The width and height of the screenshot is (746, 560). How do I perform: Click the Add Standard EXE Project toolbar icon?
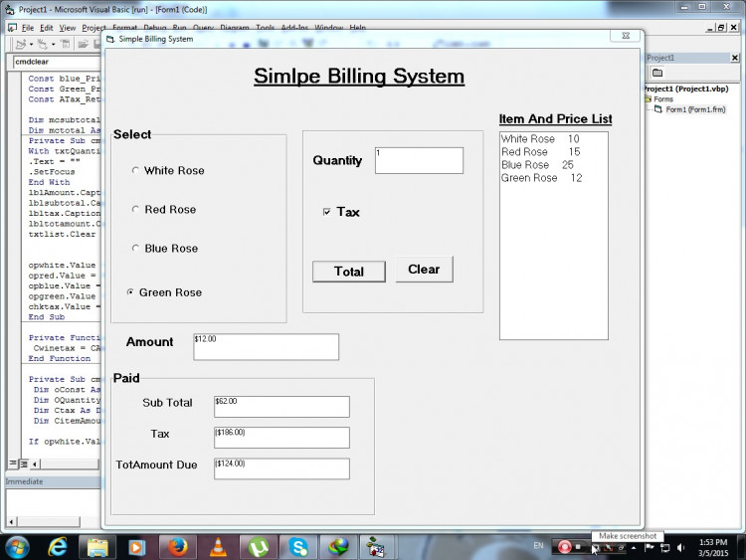pos(21,44)
